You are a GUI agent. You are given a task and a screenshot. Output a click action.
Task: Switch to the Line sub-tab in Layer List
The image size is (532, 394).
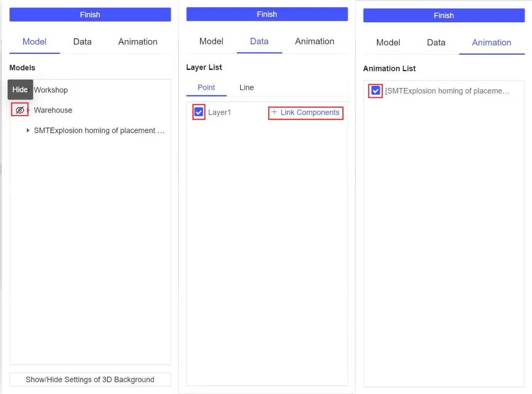[247, 87]
